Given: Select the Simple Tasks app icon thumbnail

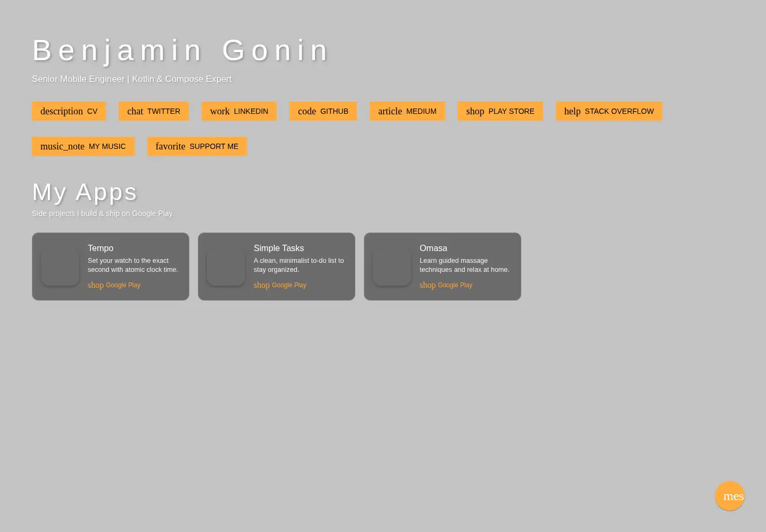Looking at the screenshot, I should tap(226, 267).
